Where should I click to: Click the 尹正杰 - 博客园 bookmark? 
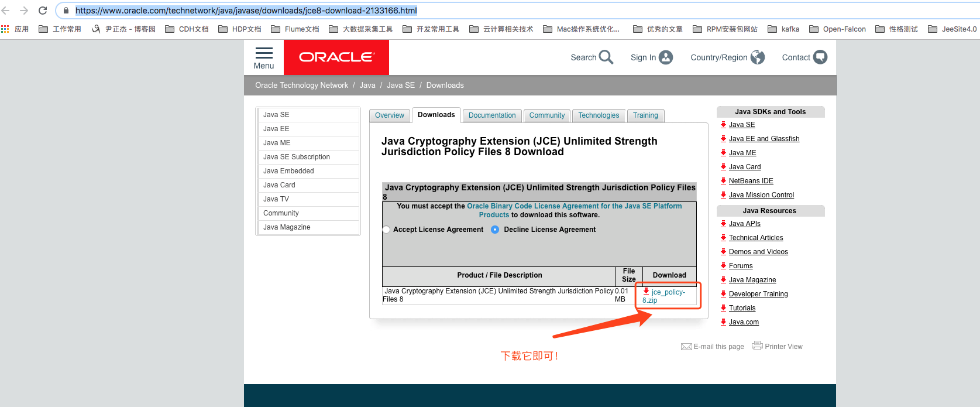(123, 29)
